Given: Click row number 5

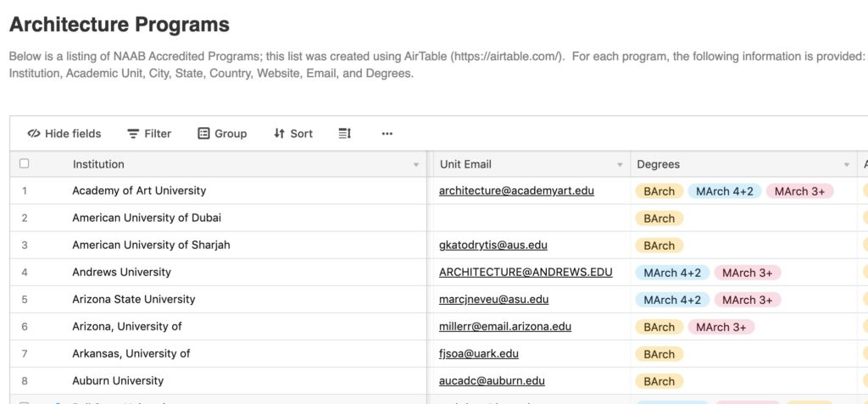Looking at the screenshot, I should click(x=25, y=300).
